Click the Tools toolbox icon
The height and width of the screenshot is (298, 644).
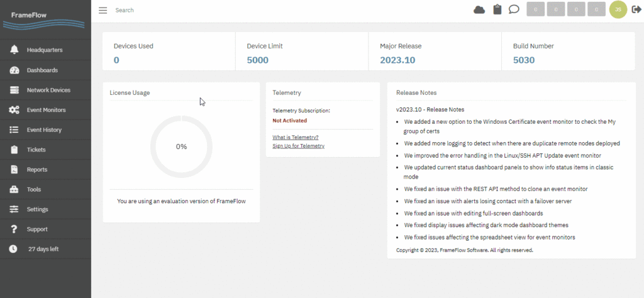(14, 190)
